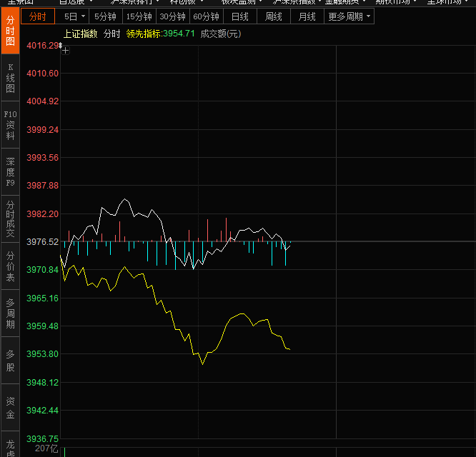
Task: Switch chart to 60分钟 period
Action: pyautogui.click(x=207, y=16)
